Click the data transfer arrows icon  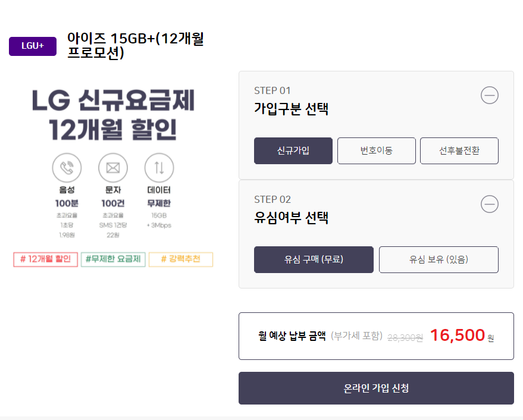coord(159,168)
